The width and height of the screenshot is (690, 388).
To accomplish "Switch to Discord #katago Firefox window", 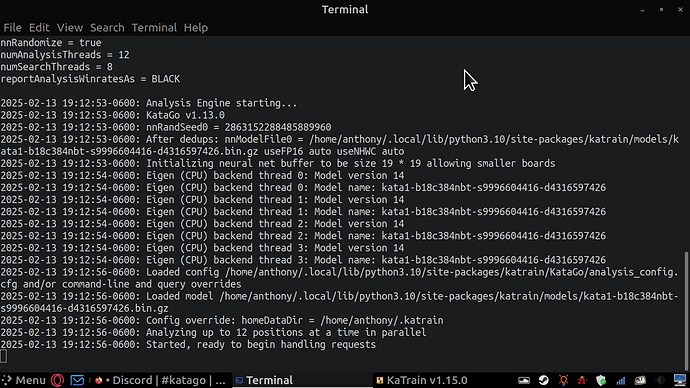I will click(160, 380).
